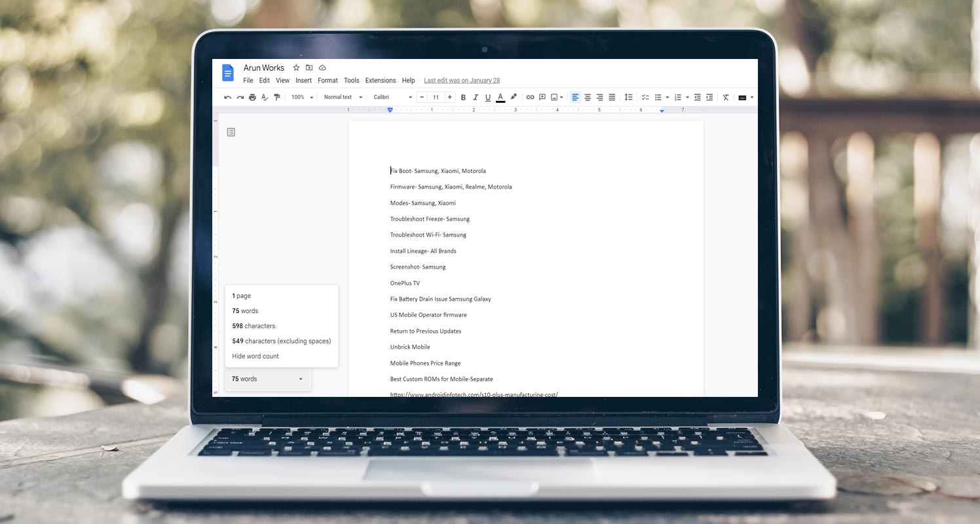This screenshot has width=980, height=524.
Task: Expand the Calibri font dropdown
Action: click(x=392, y=98)
